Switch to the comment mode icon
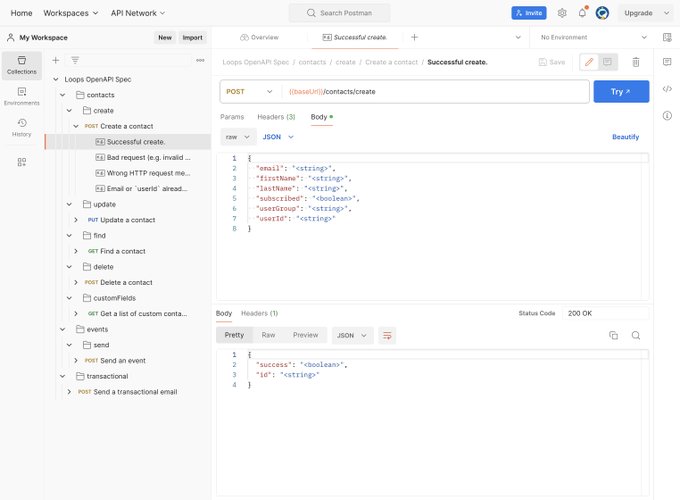The height and width of the screenshot is (500, 680). (x=608, y=62)
